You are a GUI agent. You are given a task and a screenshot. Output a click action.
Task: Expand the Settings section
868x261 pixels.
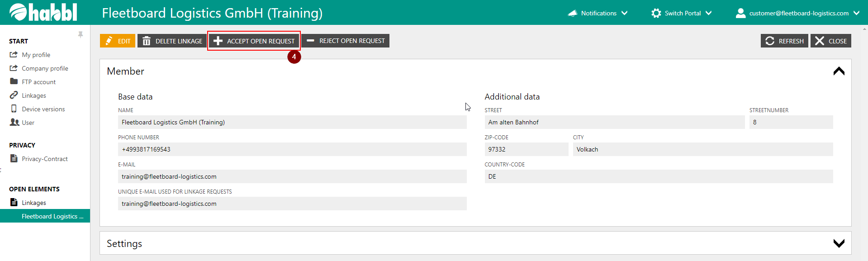[839, 243]
